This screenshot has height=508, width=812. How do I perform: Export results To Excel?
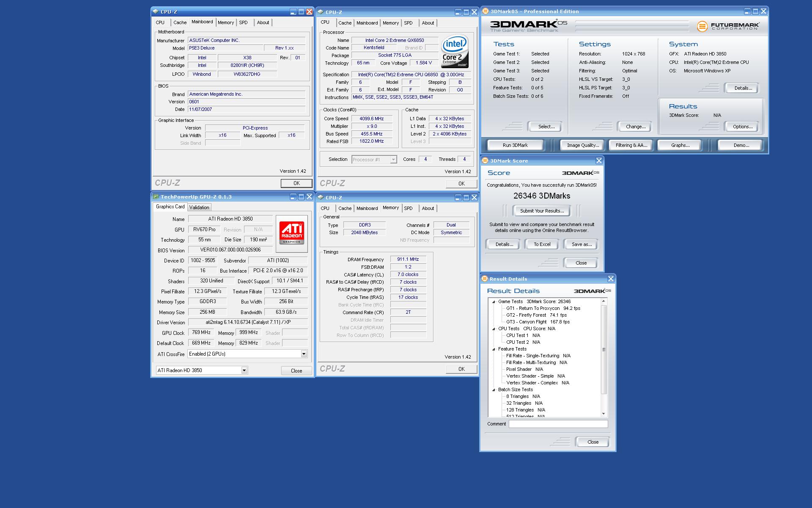[542, 244]
